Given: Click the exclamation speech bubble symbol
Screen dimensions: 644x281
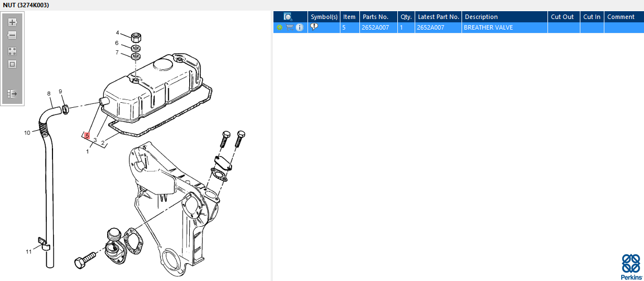Looking at the screenshot, I should coord(314,27).
